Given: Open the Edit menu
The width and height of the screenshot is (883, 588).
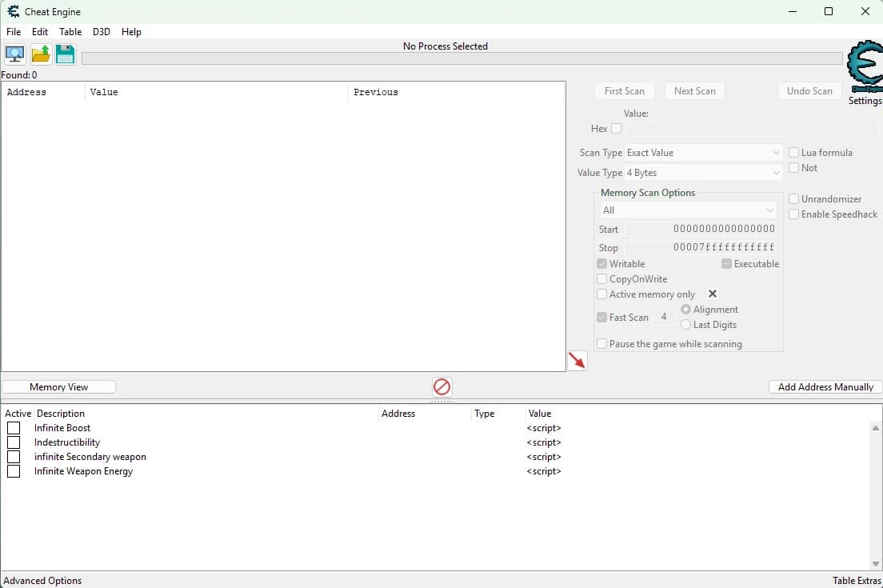Looking at the screenshot, I should (40, 32).
